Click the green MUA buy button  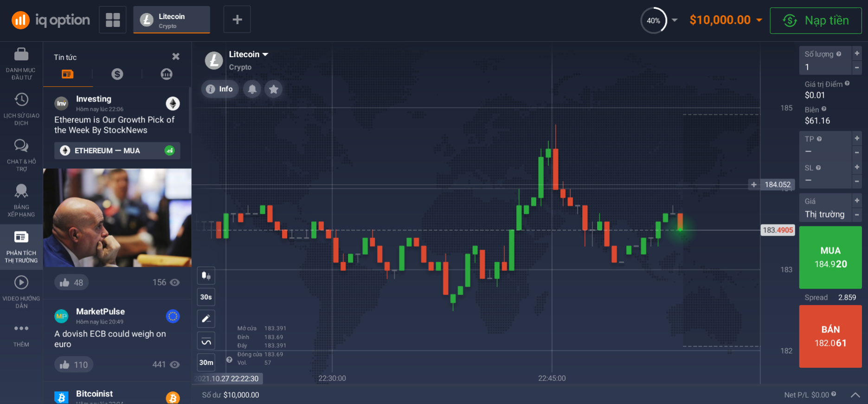830,257
